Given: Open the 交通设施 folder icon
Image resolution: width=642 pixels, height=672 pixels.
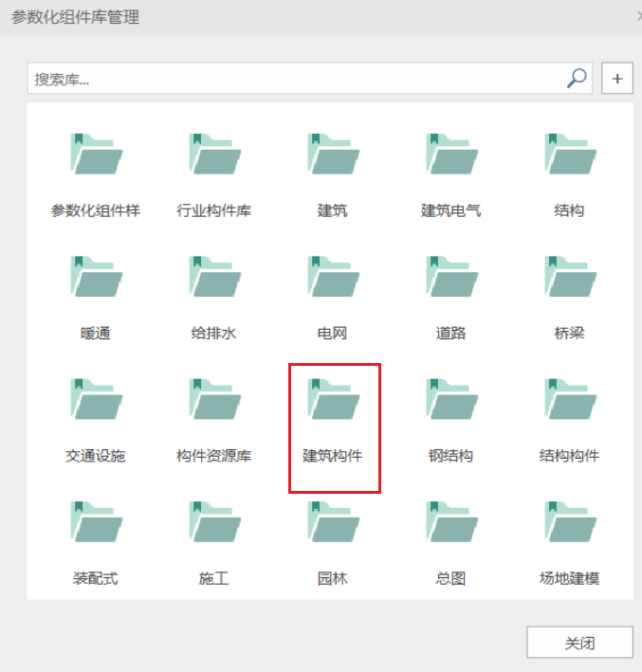Looking at the screenshot, I should [97, 399].
